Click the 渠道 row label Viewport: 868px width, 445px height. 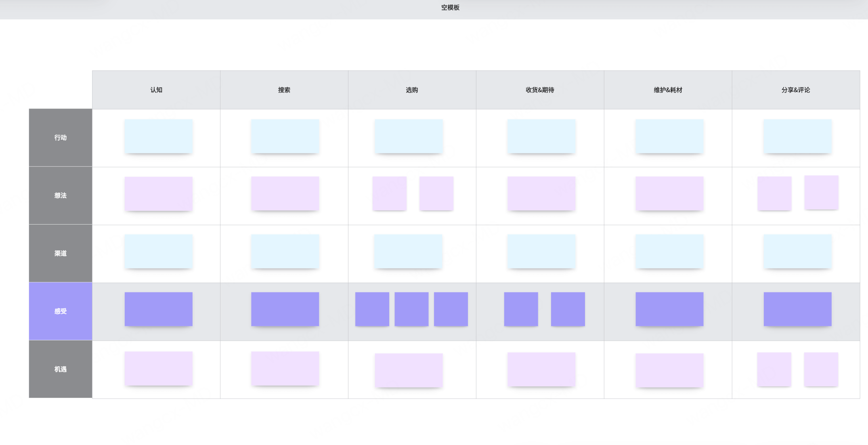pos(61,253)
